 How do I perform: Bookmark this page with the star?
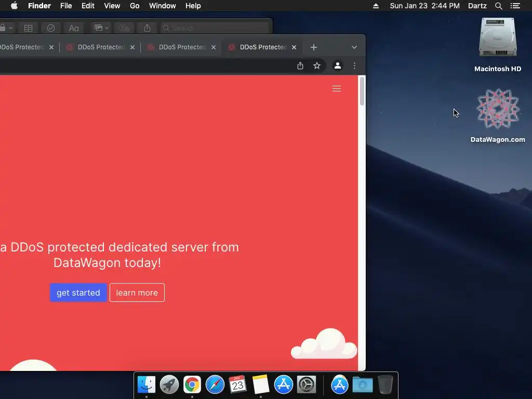(x=316, y=65)
